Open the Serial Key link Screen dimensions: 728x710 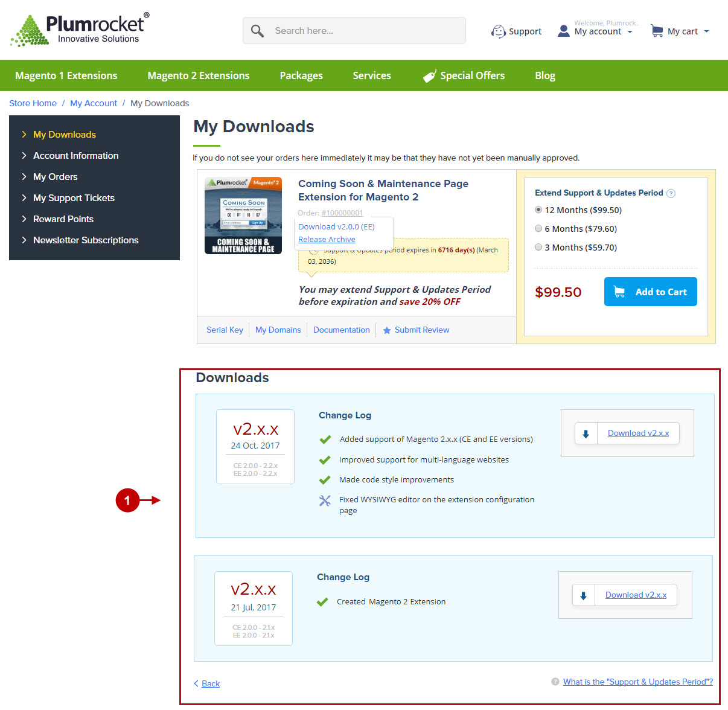(x=225, y=330)
